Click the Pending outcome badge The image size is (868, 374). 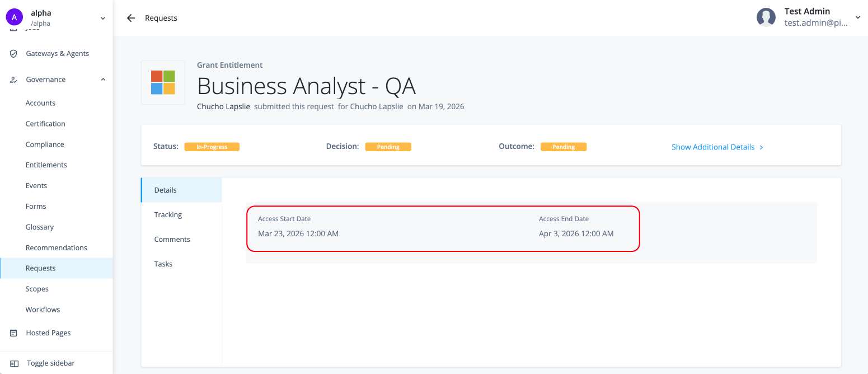point(564,147)
